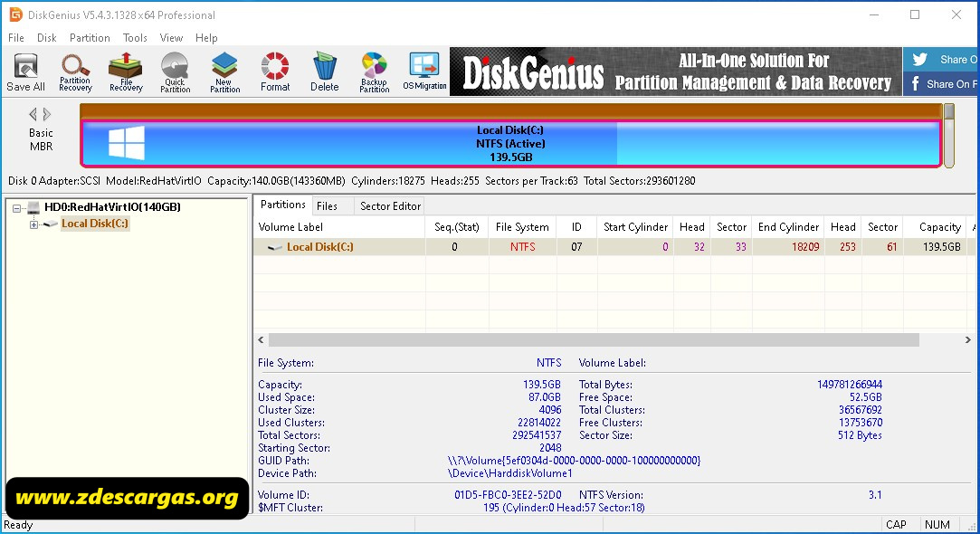Click the End Cylinder value 18209
Screen dimensions: 980x534
(805, 247)
